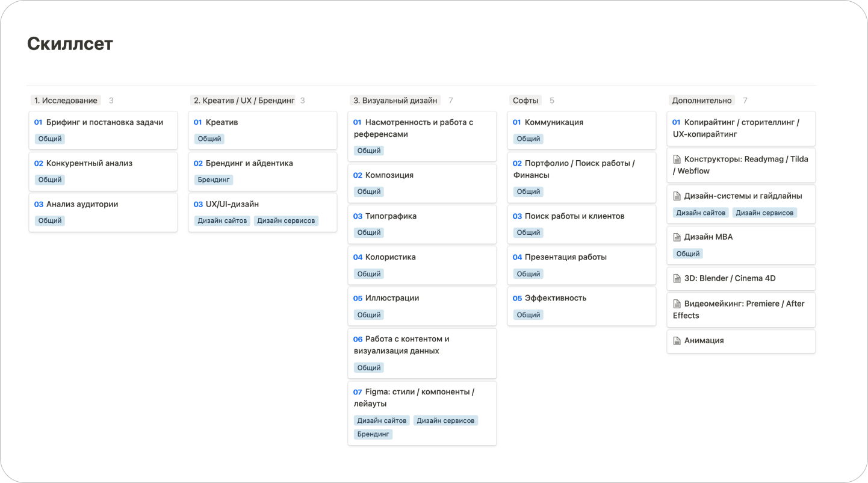Screen dimensions: 868x483
Task: Open the Конкурентный анализ card
Action: pos(103,171)
